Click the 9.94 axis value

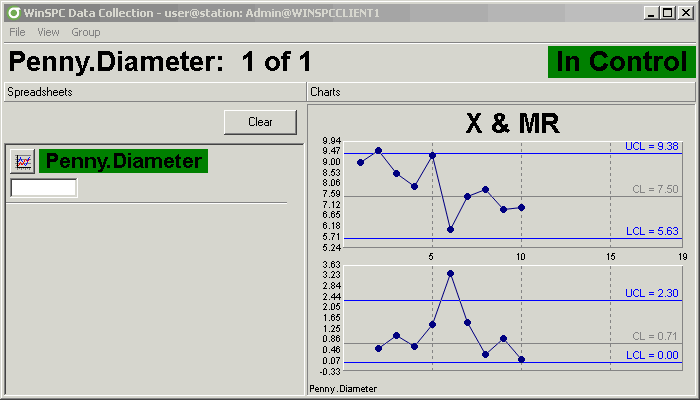[331, 141]
